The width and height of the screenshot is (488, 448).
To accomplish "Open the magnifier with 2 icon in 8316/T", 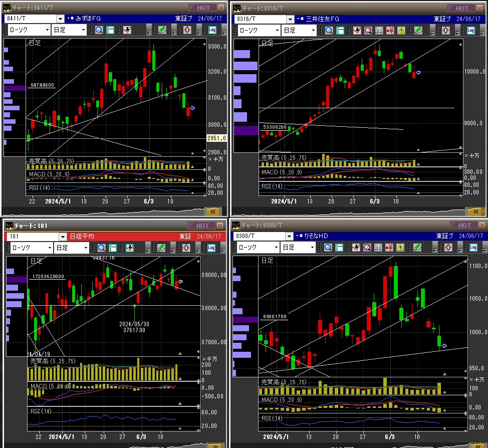I will click(368, 31).
